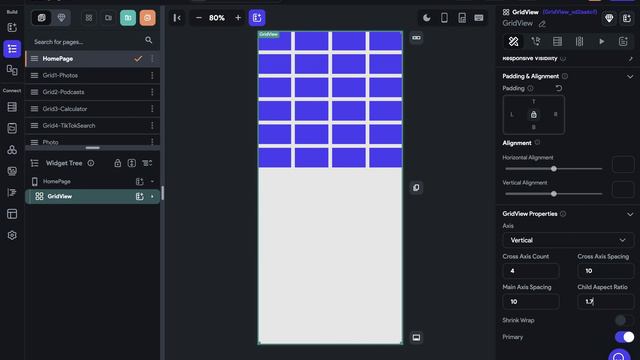Select the phone device preview icon

[x=444, y=18]
